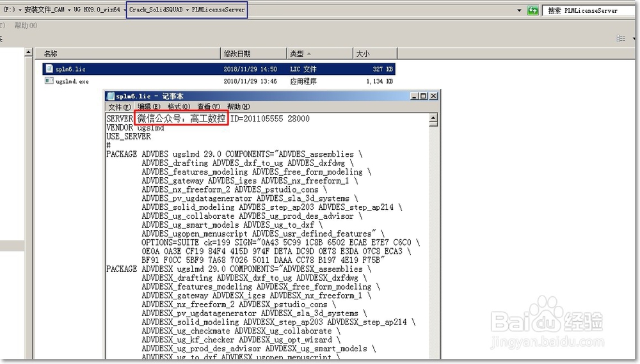Navigate to PLMLicenseServer breadcrumb
Image resolution: width=640 pixels, height=364 pixels.
(x=218, y=10)
